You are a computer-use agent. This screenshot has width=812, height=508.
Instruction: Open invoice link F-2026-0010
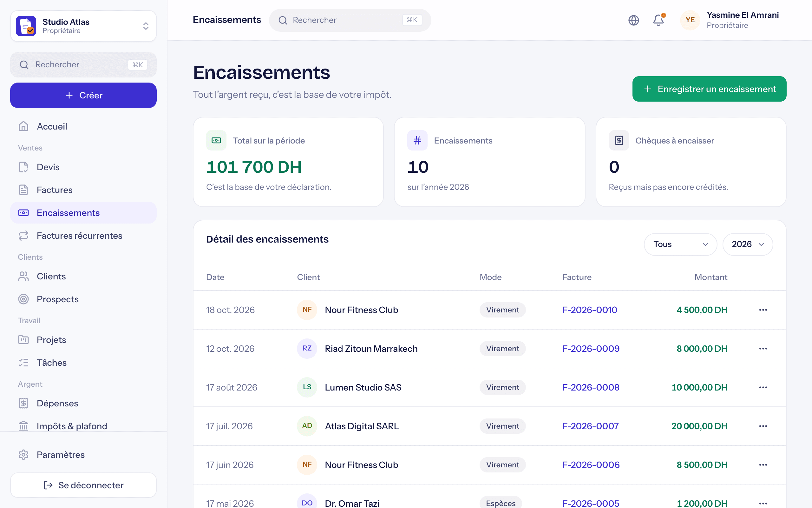[x=590, y=310]
